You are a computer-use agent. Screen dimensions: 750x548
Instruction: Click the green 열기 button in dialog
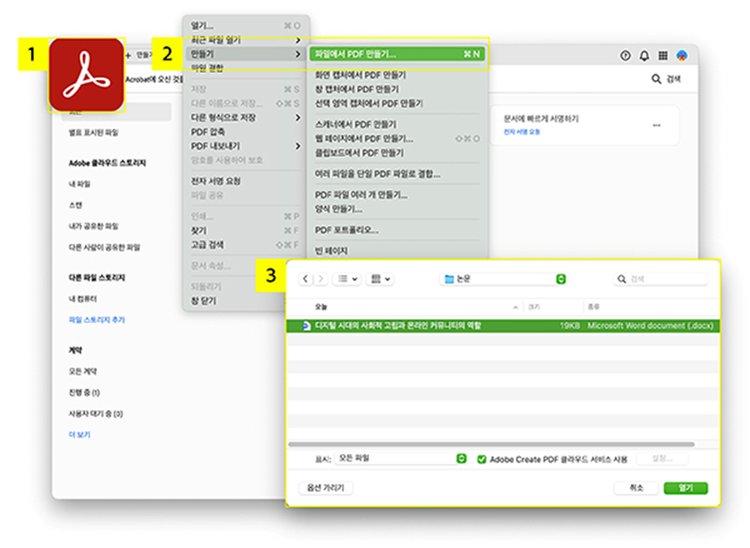[686, 488]
